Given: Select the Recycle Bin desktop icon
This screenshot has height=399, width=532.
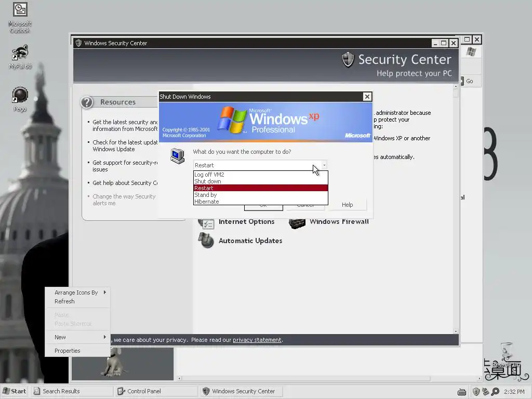Looking at the screenshot, I should click(x=506, y=355).
